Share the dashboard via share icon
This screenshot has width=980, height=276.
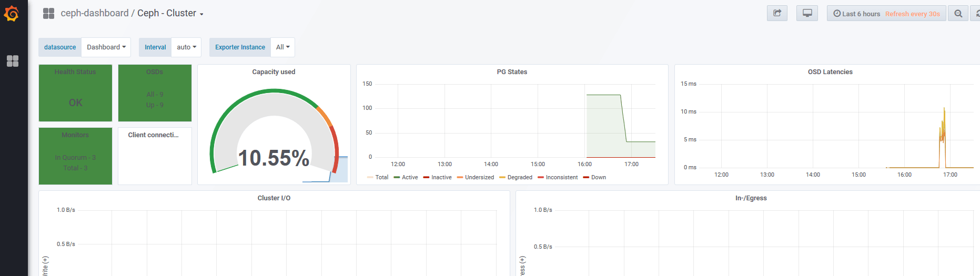[x=777, y=13]
